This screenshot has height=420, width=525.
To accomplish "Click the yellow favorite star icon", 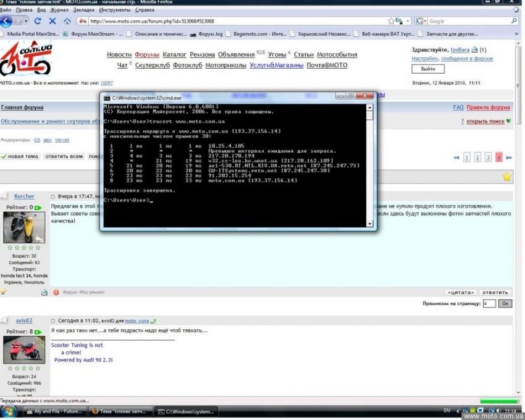I will [506, 177].
